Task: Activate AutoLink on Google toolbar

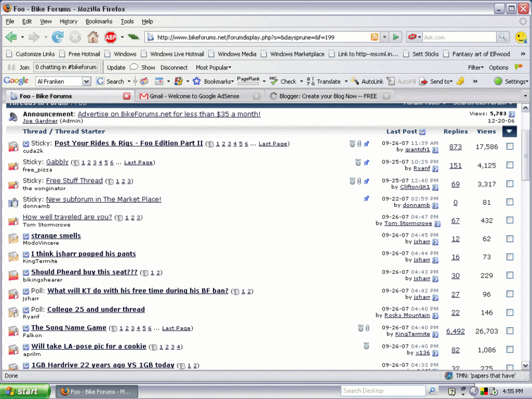Action: [367, 81]
